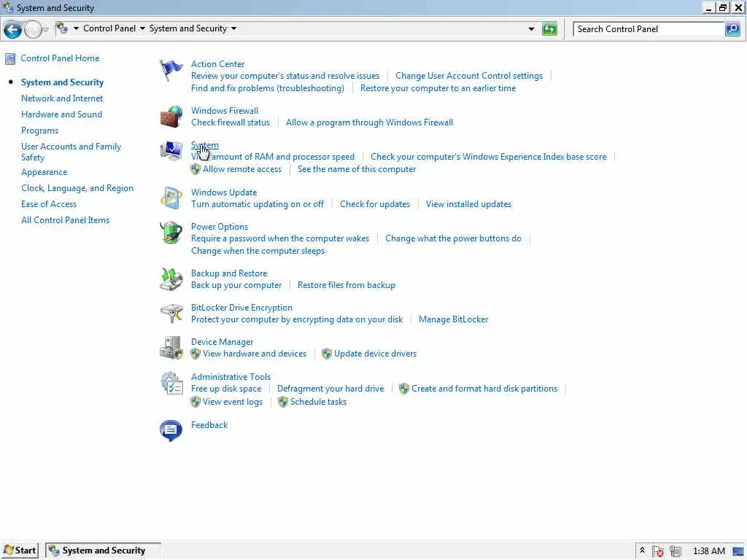Click Change when the computer sleeps
This screenshot has height=560, width=747.
[258, 251]
